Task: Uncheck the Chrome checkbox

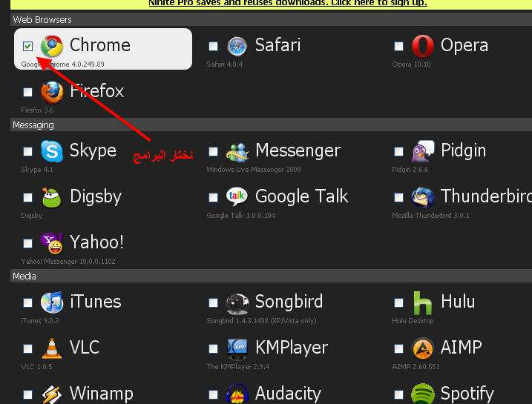Action: pos(27,46)
